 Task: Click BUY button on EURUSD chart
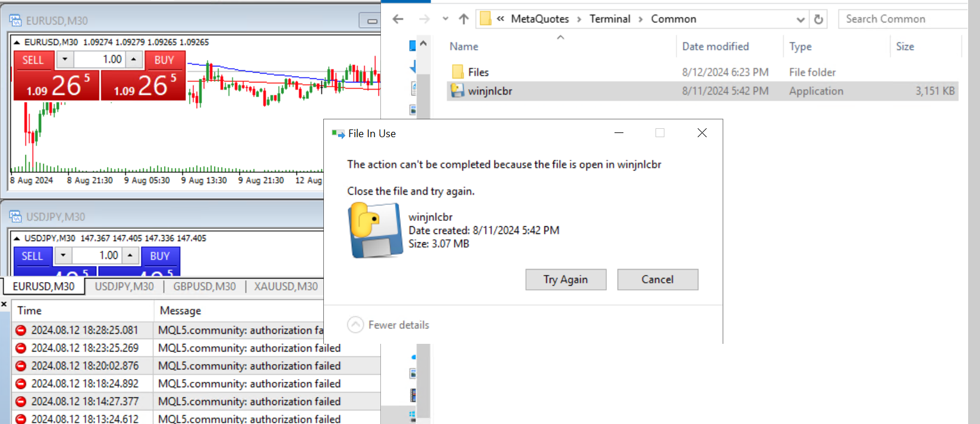pyautogui.click(x=164, y=60)
